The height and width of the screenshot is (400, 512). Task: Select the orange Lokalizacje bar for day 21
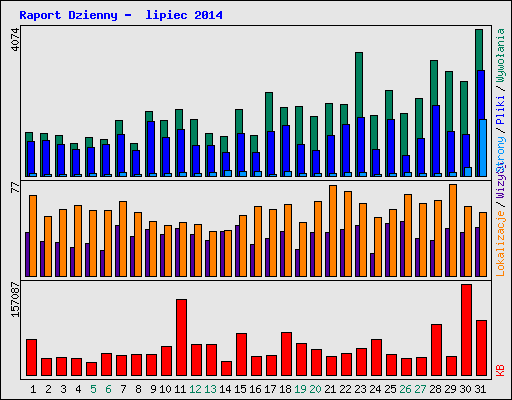(333, 231)
